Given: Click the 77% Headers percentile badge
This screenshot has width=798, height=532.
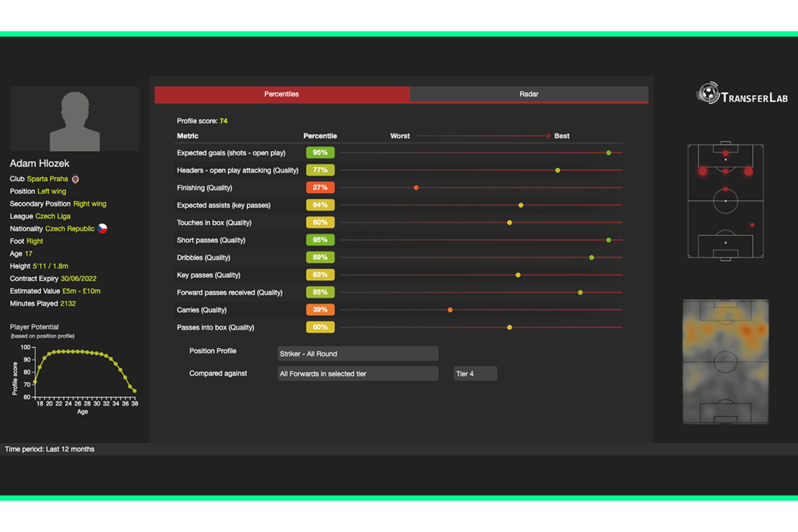Looking at the screenshot, I should coord(320,170).
